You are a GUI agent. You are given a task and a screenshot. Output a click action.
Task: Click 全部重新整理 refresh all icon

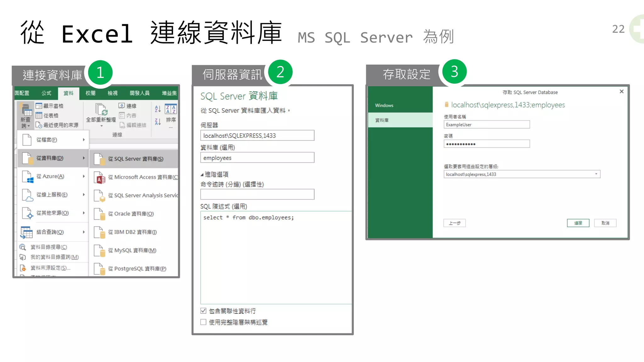point(101,109)
